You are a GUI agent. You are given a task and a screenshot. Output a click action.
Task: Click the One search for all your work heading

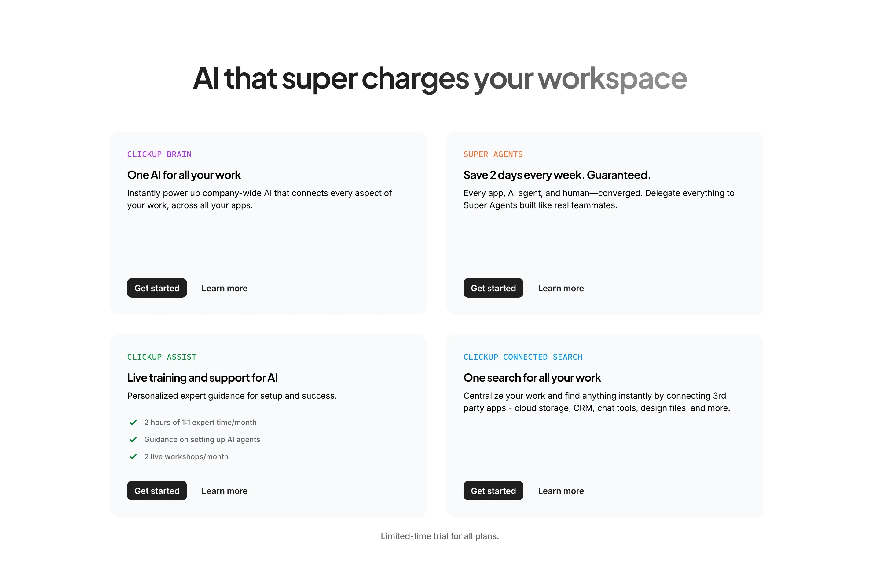point(532,378)
